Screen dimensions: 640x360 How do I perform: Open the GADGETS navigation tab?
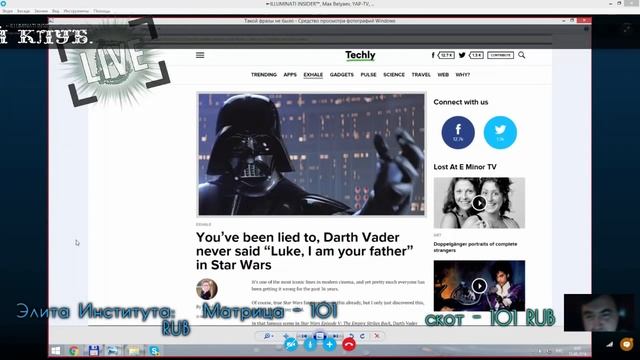pos(342,75)
